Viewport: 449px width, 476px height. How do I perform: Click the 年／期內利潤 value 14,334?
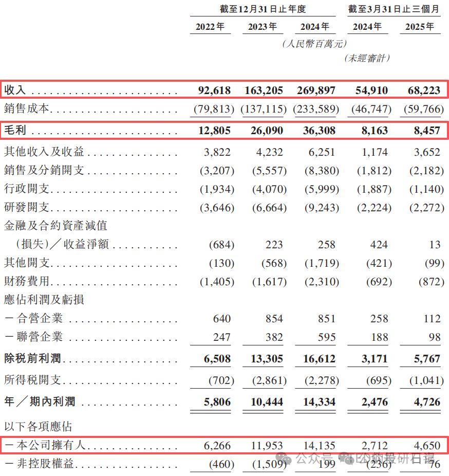point(319,401)
